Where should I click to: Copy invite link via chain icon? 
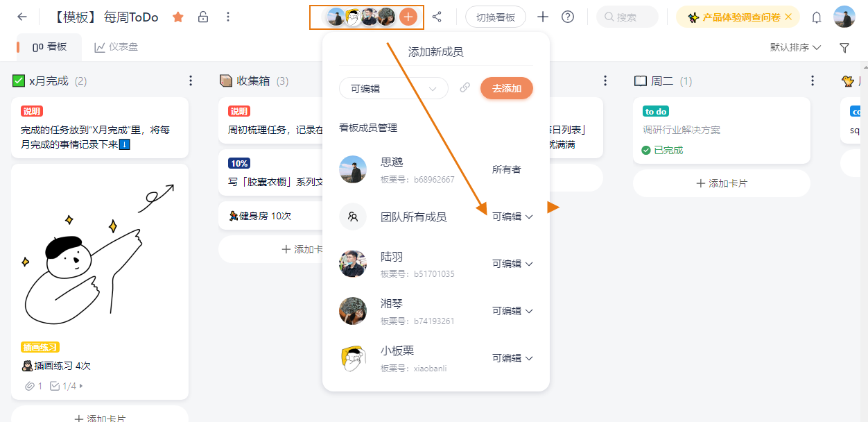[465, 88]
